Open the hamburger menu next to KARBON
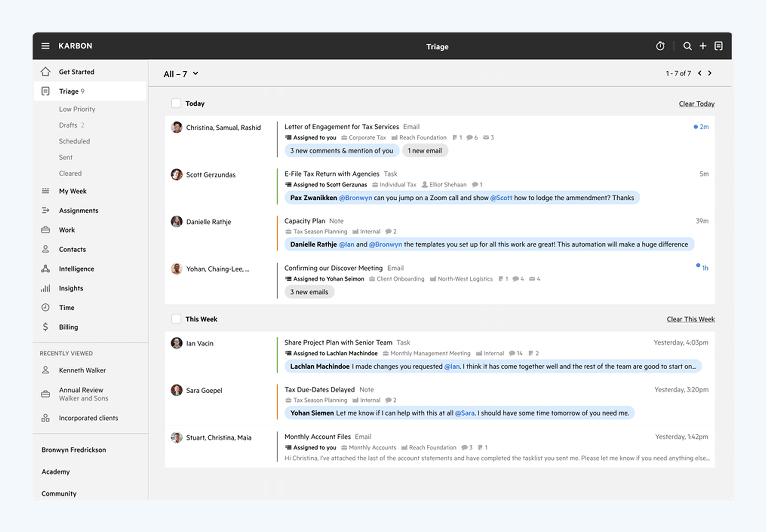Image resolution: width=766 pixels, height=532 pixels. coord(45,46)
